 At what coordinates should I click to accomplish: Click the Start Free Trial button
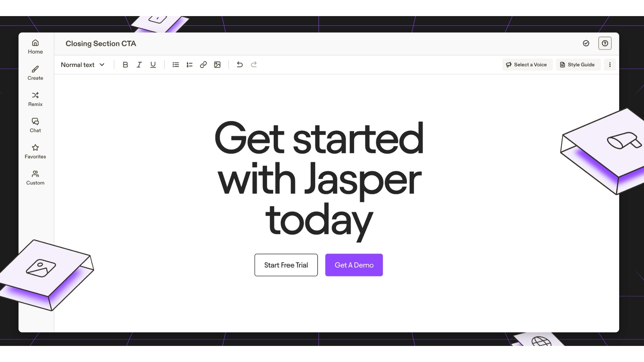click(x=286, y=265)
